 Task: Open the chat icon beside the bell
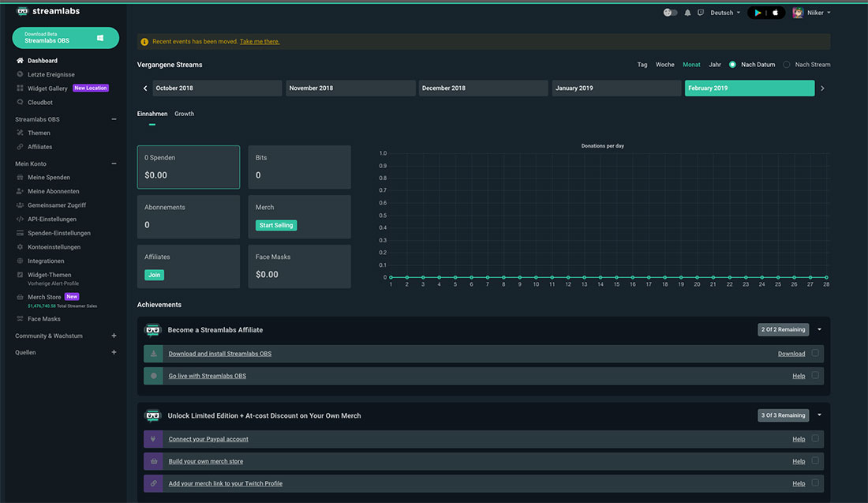click(x=700, y=13)
